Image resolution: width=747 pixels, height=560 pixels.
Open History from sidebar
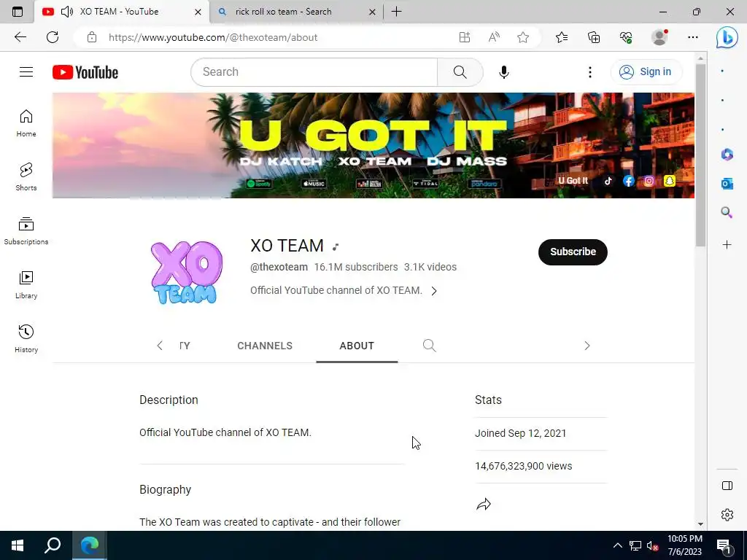[x=26, y=338]
